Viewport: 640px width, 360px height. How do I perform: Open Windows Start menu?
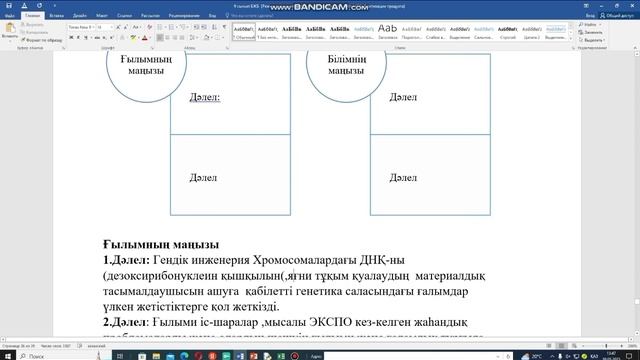click(8, 356)
